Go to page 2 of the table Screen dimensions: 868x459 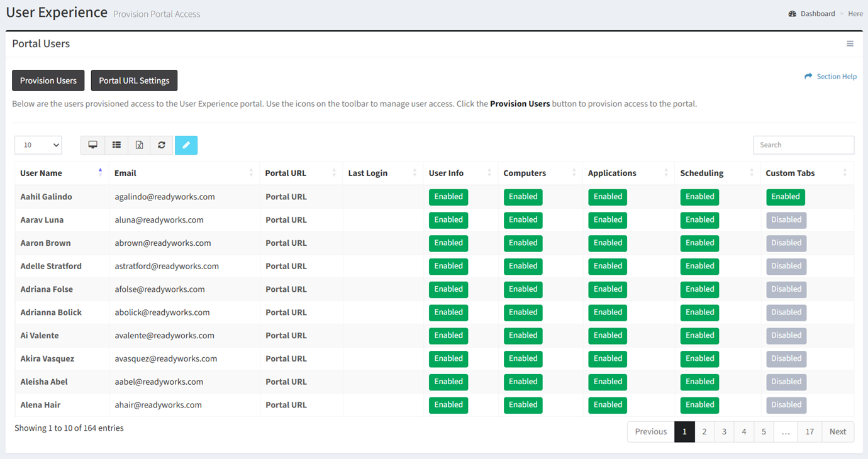pyautogui.click(x=704, y=432)
